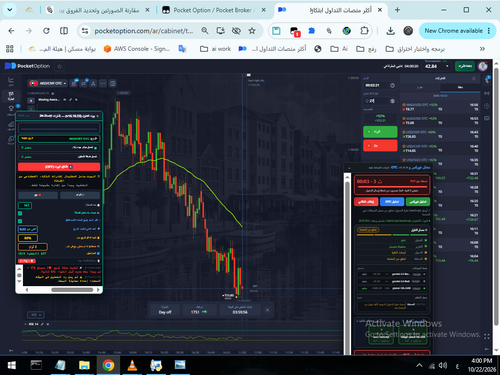Click the history clock icon in right sidebar
500x375 pixels.
(x=487, y=106)
